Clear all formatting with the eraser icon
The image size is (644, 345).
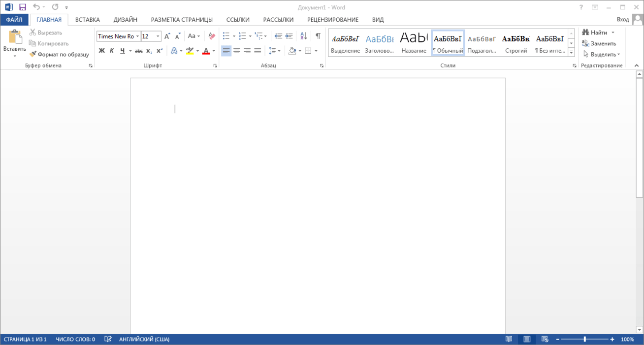212,36
